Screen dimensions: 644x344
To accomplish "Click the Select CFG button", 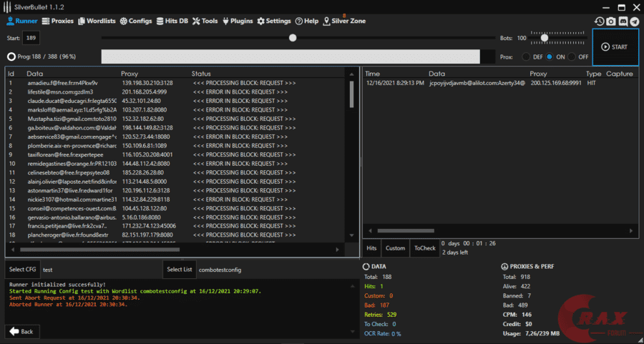I will [21, 270].
